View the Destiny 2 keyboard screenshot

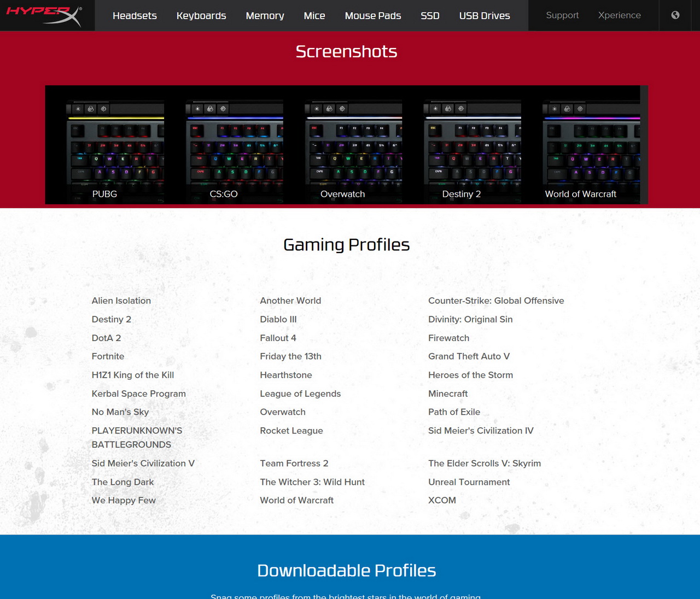462,145
